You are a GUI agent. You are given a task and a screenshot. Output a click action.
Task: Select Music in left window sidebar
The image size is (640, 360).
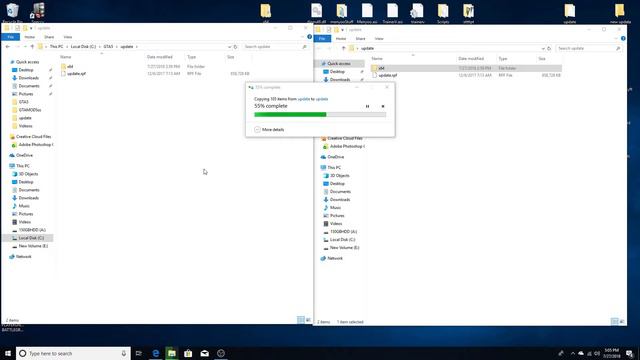coord(24,206)
